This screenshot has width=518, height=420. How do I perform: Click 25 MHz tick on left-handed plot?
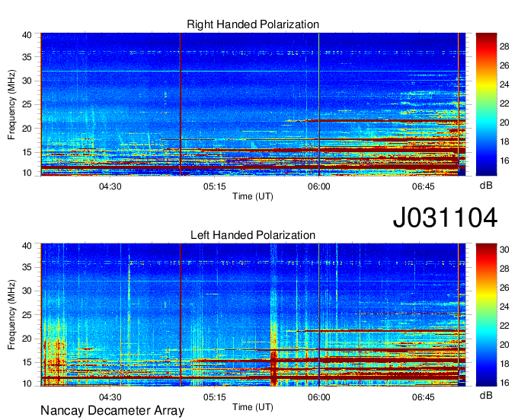pos(27,315)
